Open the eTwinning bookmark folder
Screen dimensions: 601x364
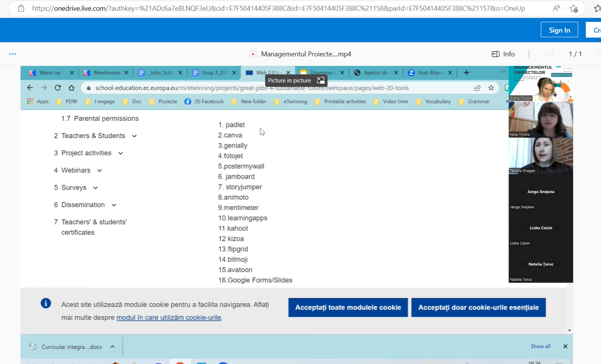pos(291,102)
